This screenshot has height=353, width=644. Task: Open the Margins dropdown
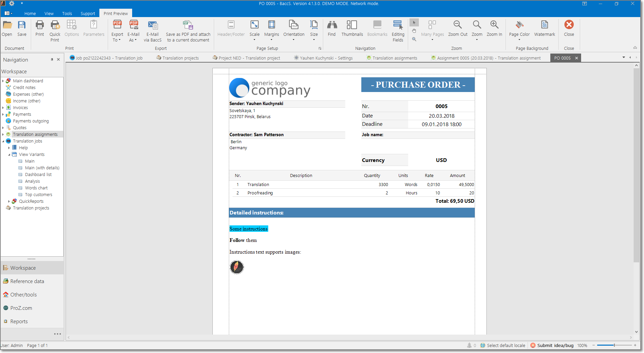[272, 31]
